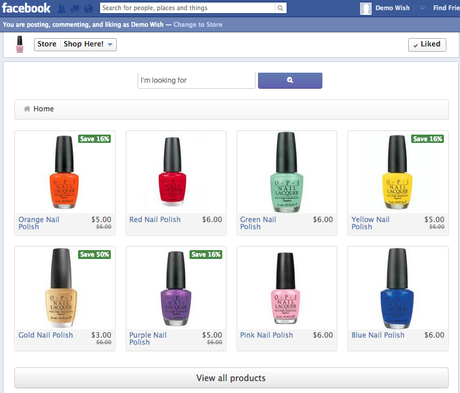Click the struck-through $6.00 under Purple polish price

[x=214, y=342]
